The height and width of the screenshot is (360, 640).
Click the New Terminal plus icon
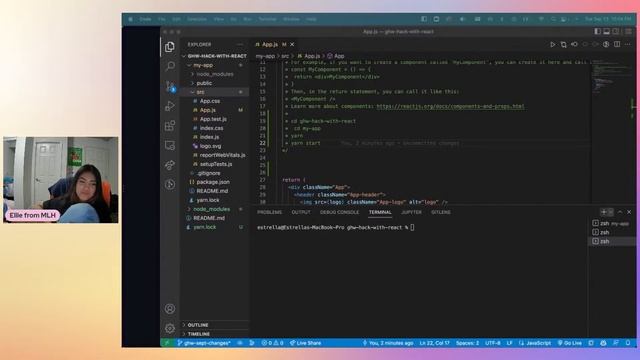(603, 212)
